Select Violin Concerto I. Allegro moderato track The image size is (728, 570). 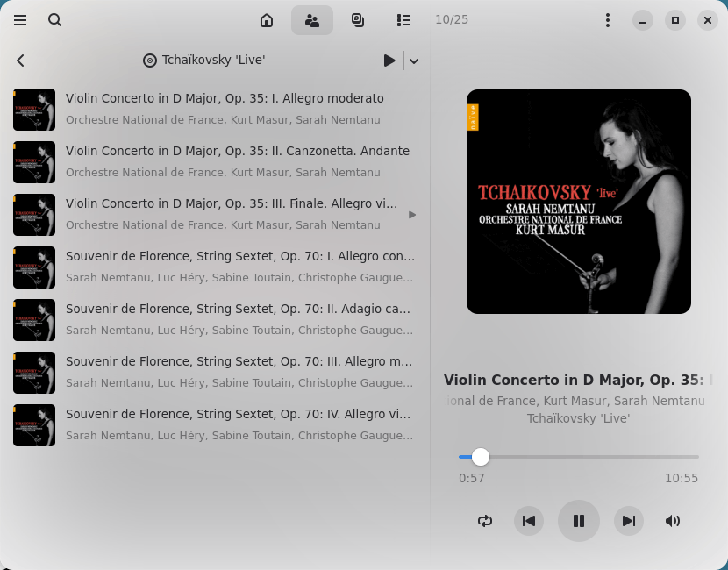point(215,109)
